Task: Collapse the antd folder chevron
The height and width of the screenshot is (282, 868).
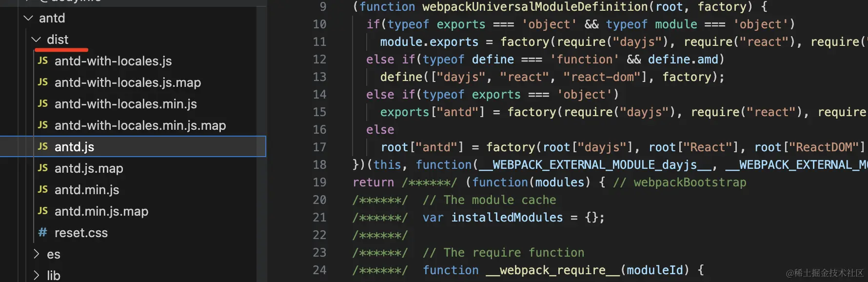Action: [28, 18]
